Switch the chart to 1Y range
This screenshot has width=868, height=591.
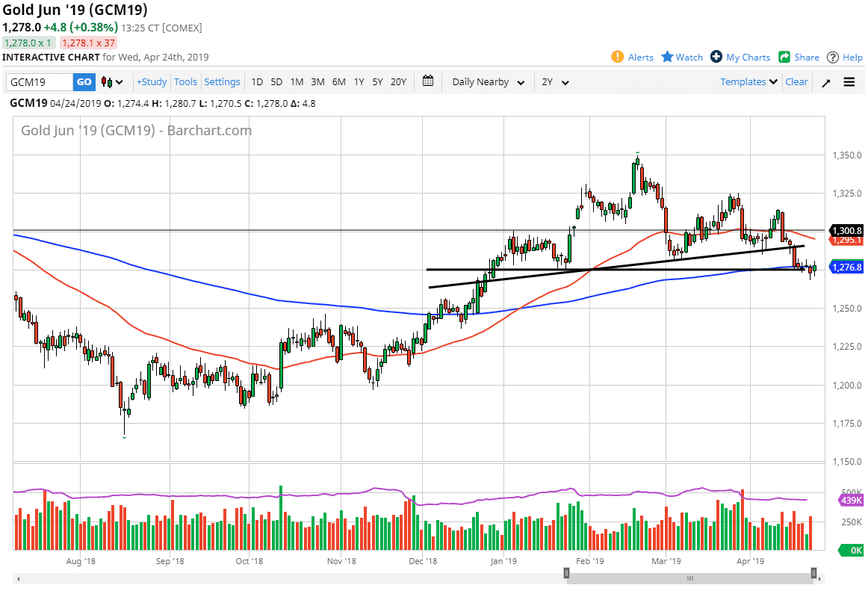358,82
